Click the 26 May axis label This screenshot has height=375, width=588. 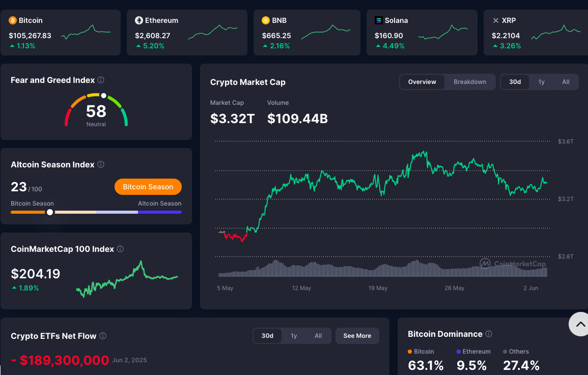[x=455, y=287]
